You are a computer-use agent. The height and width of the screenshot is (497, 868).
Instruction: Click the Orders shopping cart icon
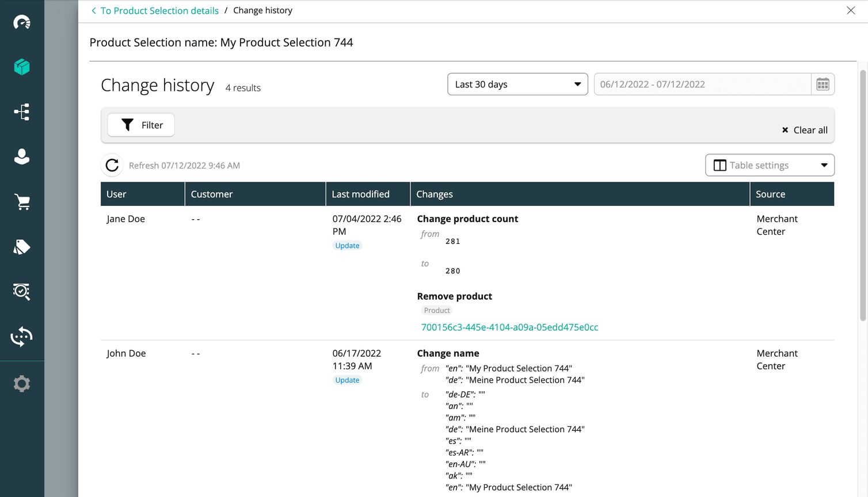pyautogui.click(x=22, y=201)
